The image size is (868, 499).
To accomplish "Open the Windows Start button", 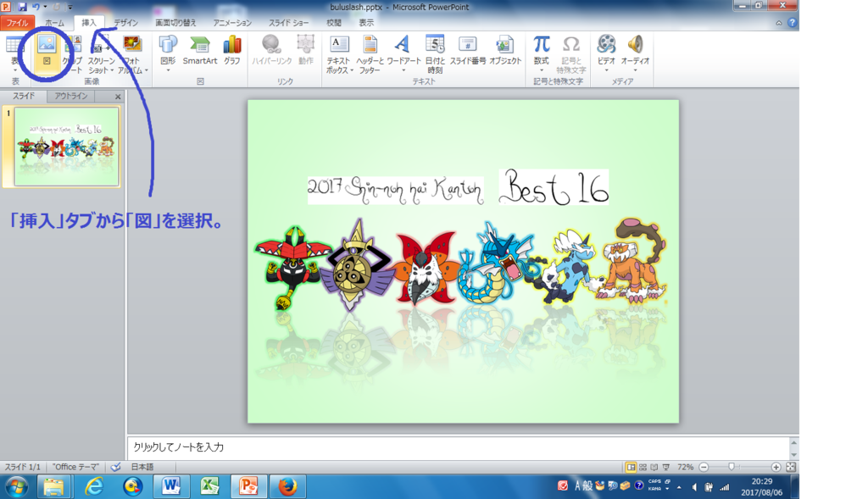I will pyautogui.click(x=17, y=487).
